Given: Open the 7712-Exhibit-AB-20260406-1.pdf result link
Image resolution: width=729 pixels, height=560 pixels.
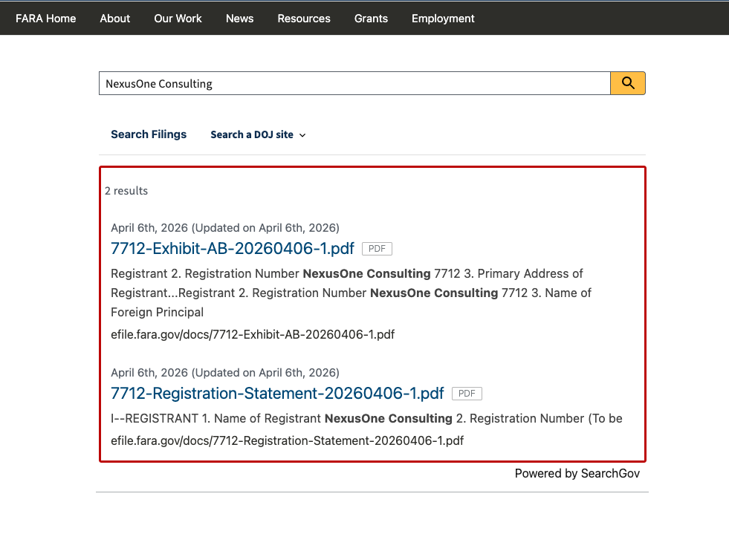Looking at the screenshot, I should click(233, 248).
